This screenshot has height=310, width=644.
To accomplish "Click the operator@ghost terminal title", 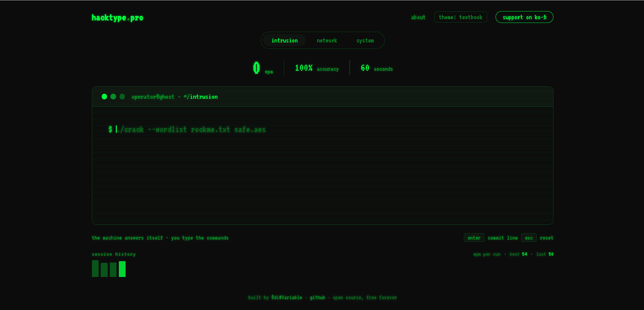I will click(x=174, y=97).
